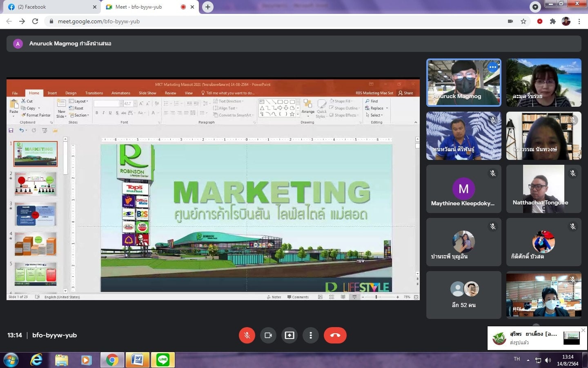The height and width of the screenshot is (368, 588).
Task: Click the Paste button in Clipboard group
Action: [14, 108]
